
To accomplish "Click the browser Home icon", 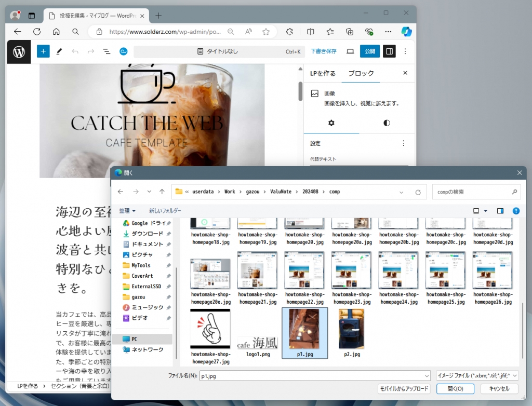I will 56,32.
